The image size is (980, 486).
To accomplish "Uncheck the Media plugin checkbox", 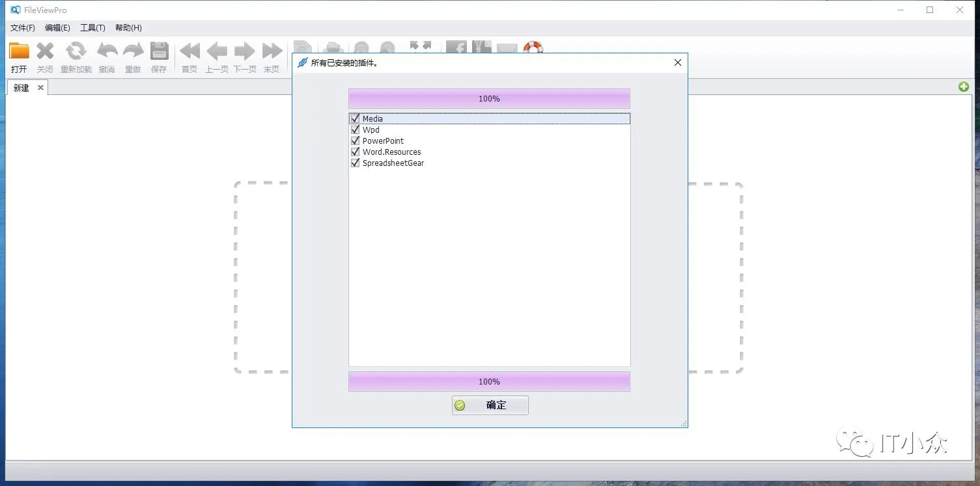I will point(355,118).
